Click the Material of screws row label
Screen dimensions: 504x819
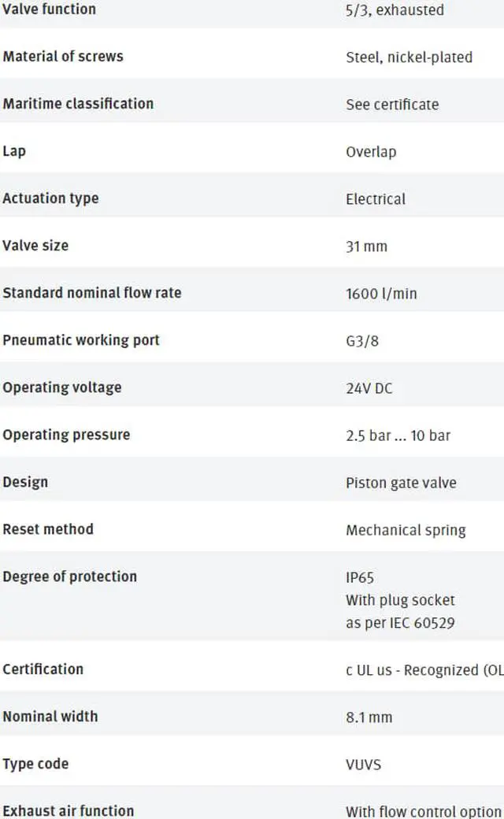tap(63, 57)
